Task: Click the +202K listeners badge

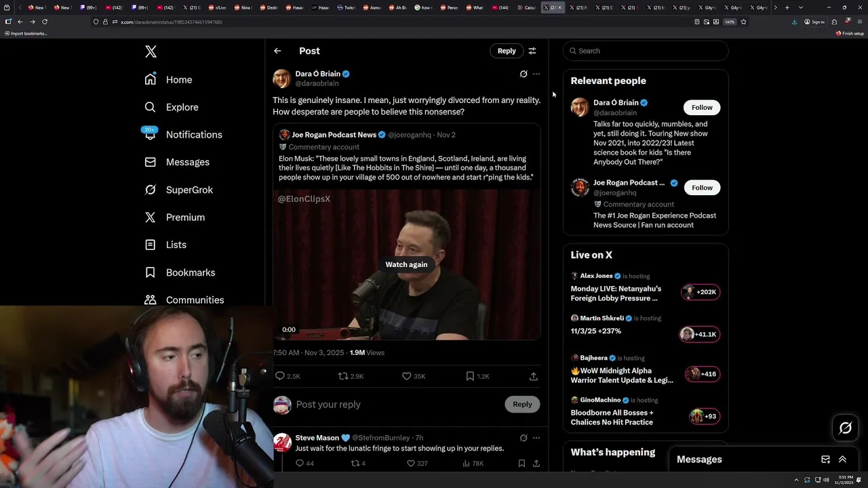Action: coord(701,292)
